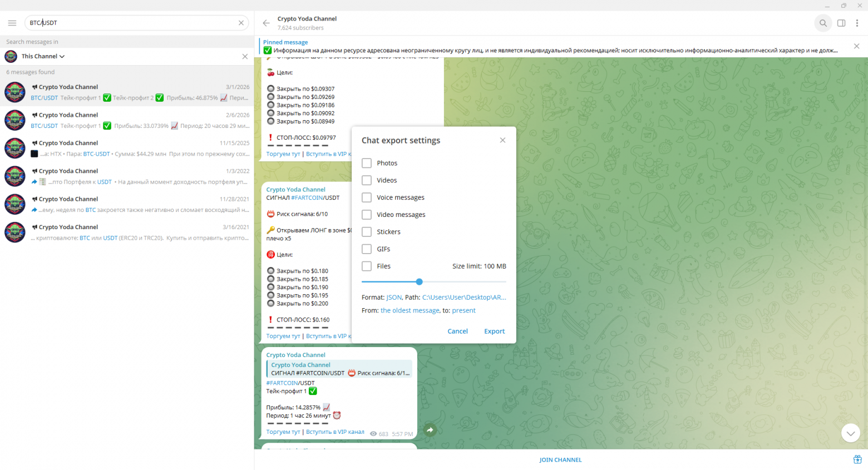Open Crypto Yoda Channel profile from header title
This screenshot has height=470, width=868.
[x=307, y=18]
